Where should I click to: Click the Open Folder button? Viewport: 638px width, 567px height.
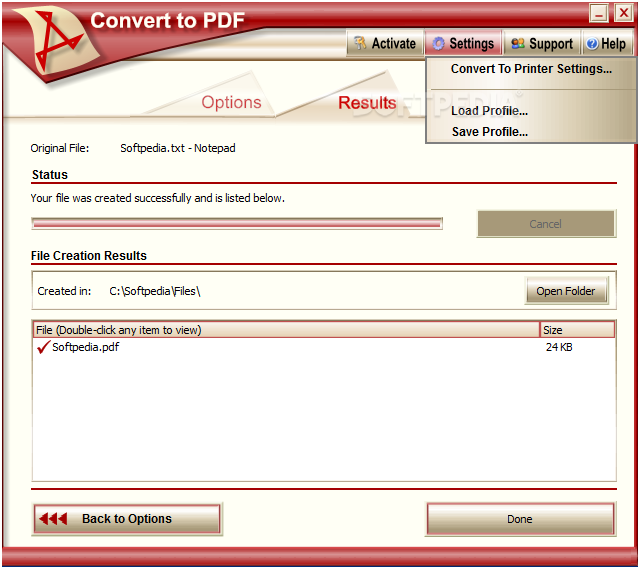click(566, 291)
